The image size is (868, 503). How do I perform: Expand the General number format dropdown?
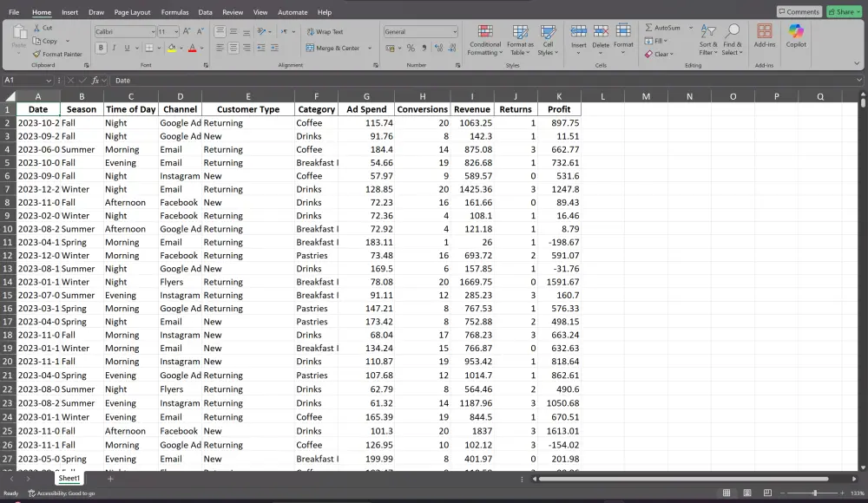click(455, 32)
